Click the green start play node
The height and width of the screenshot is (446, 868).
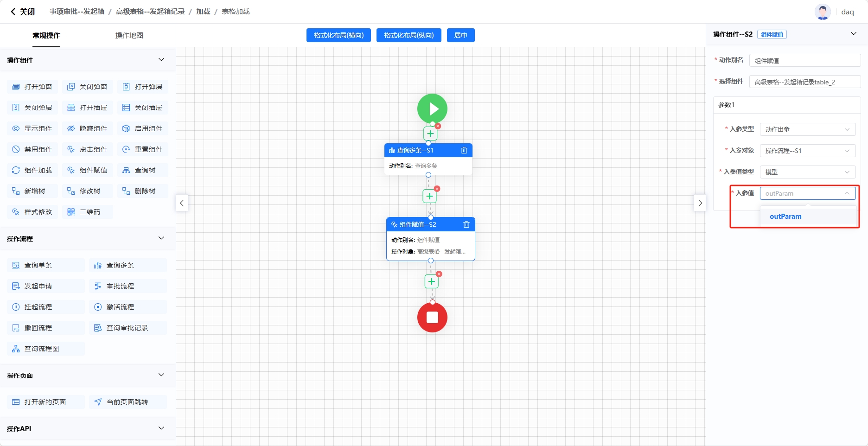[x=432, y=109]
